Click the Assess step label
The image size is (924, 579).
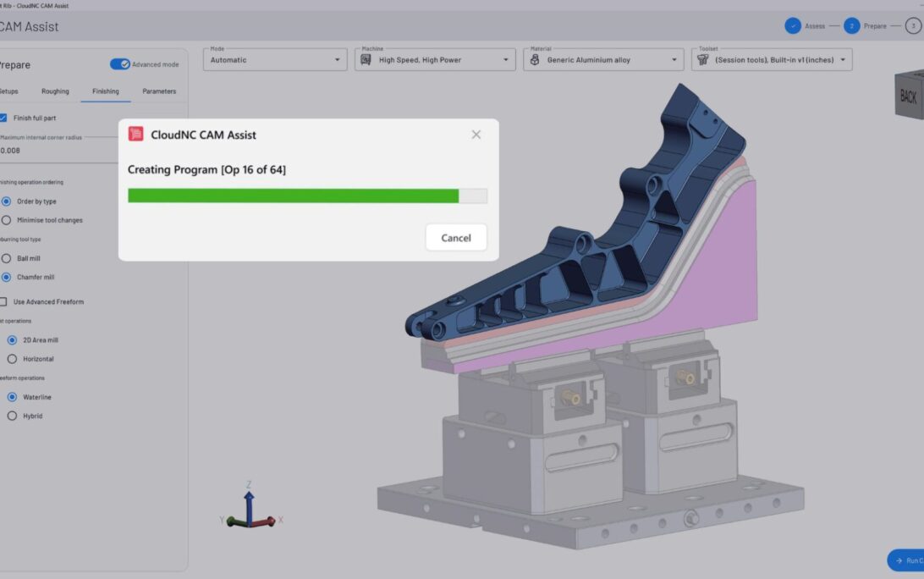coord(815,26)
